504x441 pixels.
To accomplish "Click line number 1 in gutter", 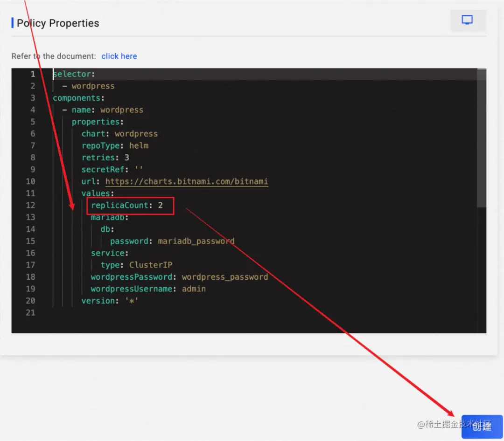I will click(33, 74).
